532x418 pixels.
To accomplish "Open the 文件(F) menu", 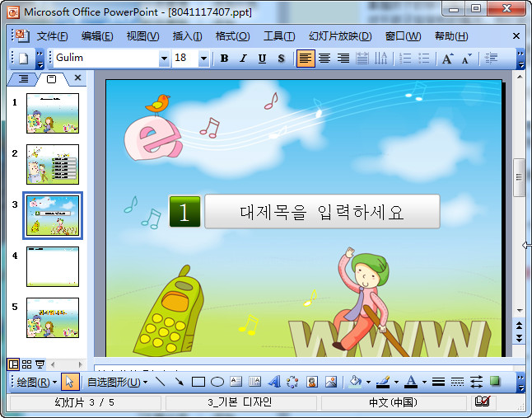I will pos(52,36).
